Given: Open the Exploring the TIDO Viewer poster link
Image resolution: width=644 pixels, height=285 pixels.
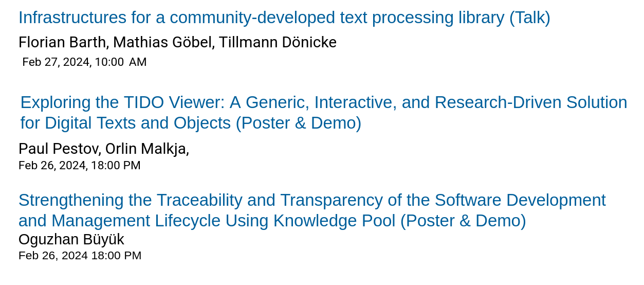Looking at the screenshot, I should click(324, 113).
